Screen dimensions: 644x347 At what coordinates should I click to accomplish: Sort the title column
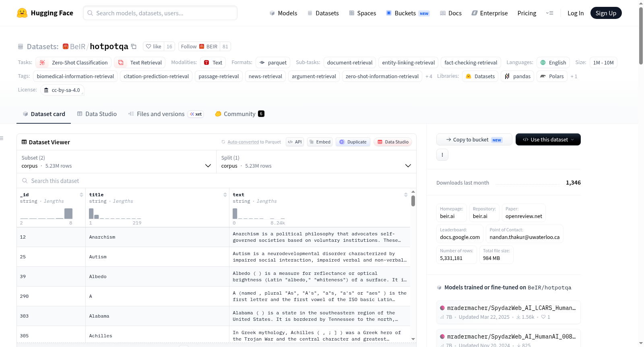point(225,195)
